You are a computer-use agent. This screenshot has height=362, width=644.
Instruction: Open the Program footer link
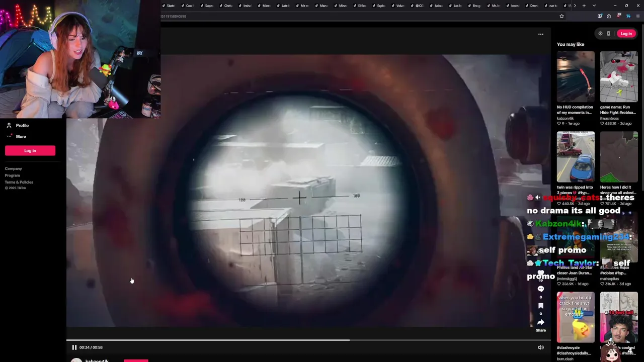coord(13,175)
